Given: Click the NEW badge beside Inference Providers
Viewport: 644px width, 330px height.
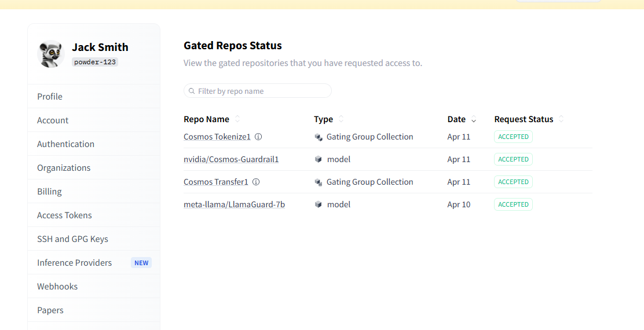Looking at the screenshot, I should click(141, 263).
